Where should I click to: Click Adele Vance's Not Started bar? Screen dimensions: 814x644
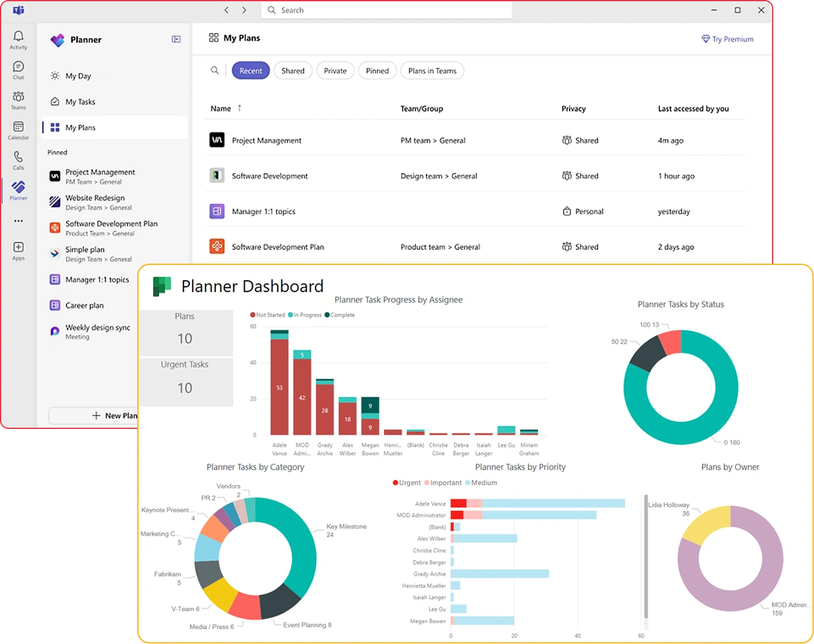pos(279,386)
